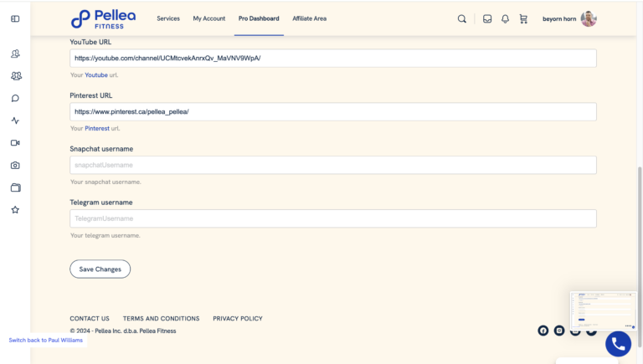Viewport: 643px width, 364px height.
Task: Open the My Account menu
Action: 209,18
